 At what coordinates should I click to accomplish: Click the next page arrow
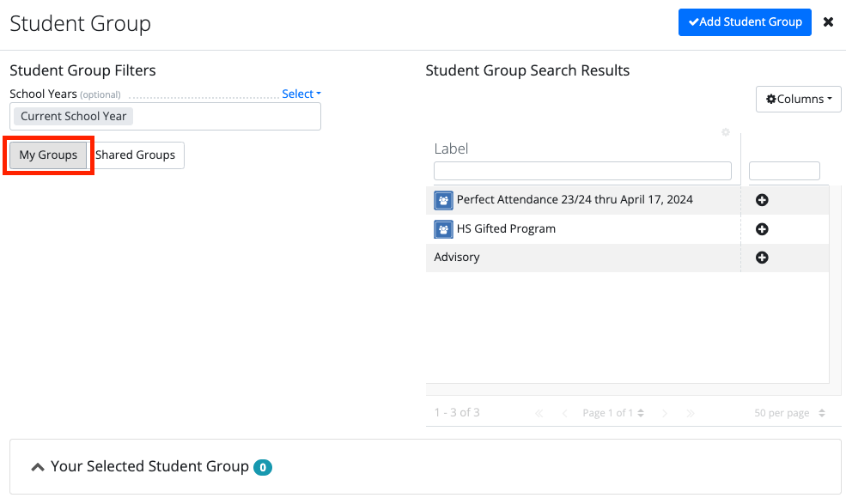pyautogui.click(x=665, y=412)
